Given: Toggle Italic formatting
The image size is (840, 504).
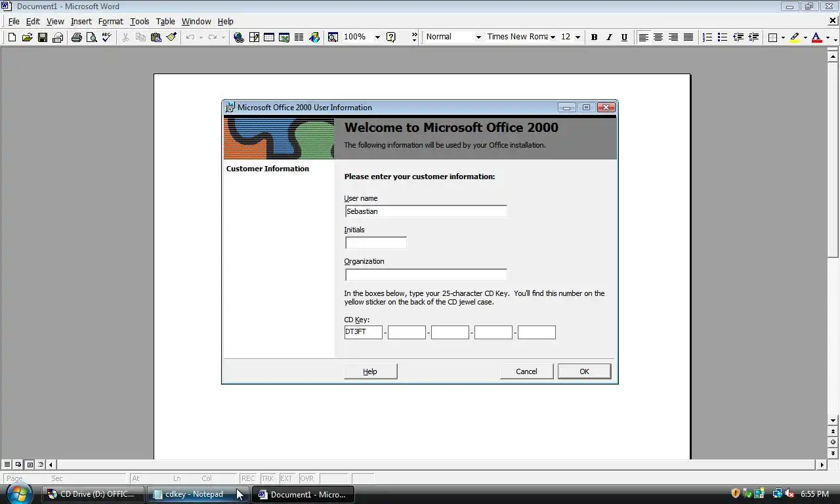Looking at the screenshot, I should click(609, 37).
